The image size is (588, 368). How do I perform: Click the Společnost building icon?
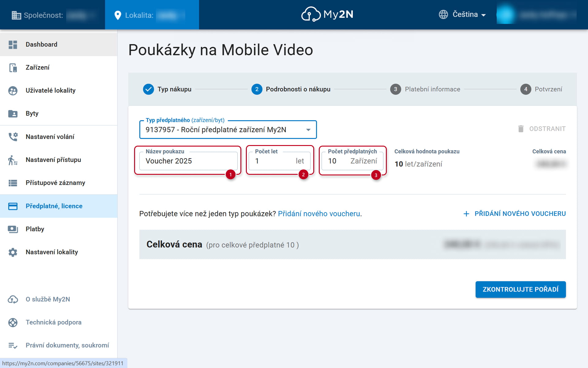coord(16,15)
